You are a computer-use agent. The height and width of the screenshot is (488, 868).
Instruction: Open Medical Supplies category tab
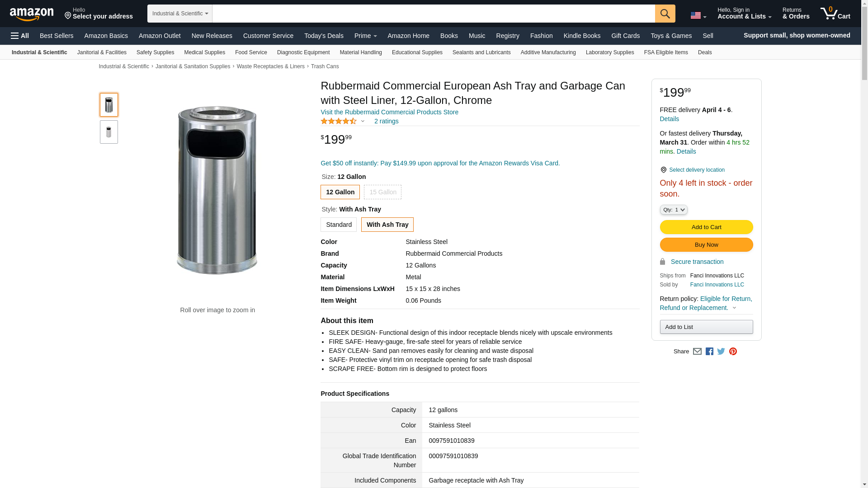[x=204, y=52]
